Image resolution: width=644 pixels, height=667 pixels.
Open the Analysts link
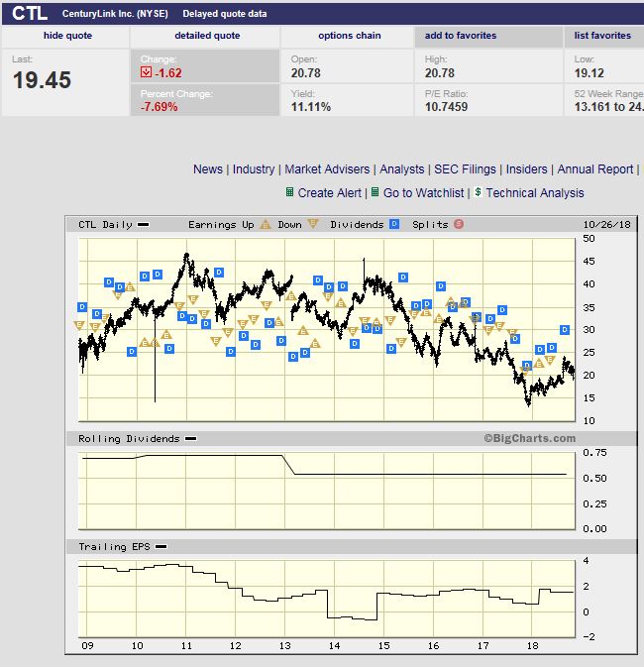click(x=402, y=169)
